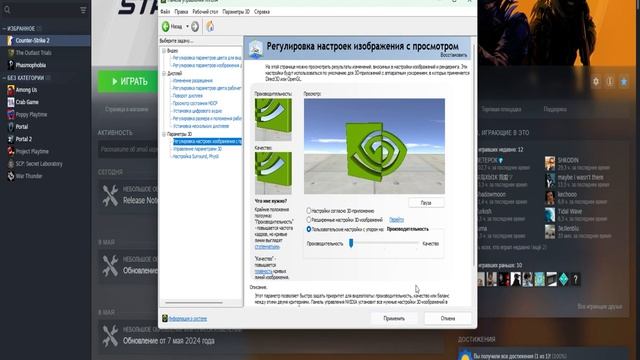Image resolution: width=640 pixels, height=360 pixels.
Task: Select 'Advanced 3D image settings' radio button
Action: tap(309, 220)
